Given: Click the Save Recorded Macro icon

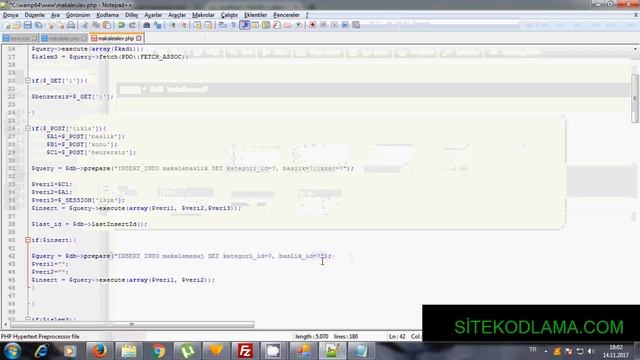Looking at the screenshot, I should (356, 25).
